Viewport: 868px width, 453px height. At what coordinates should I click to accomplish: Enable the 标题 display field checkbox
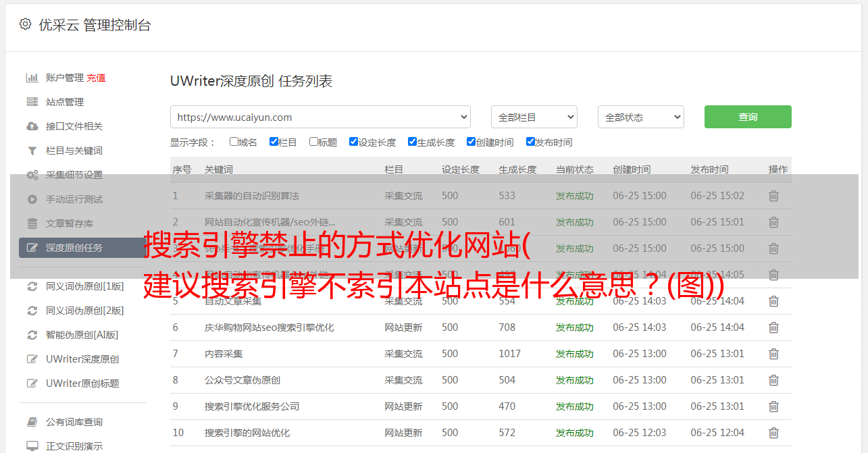pos(313,142)
